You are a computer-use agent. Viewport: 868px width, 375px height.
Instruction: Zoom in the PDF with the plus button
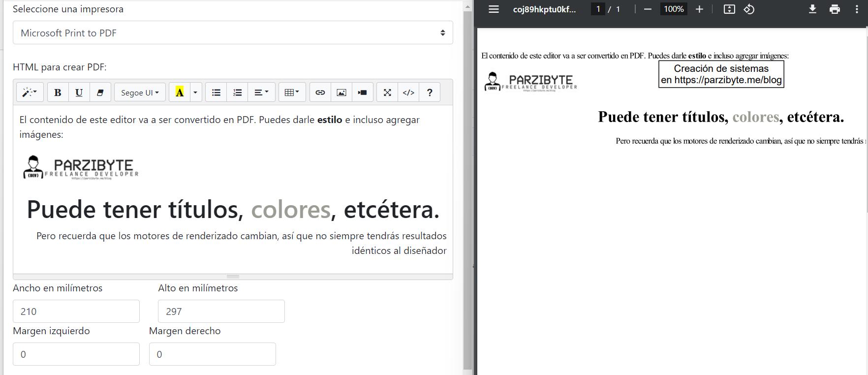click(699, 9)
